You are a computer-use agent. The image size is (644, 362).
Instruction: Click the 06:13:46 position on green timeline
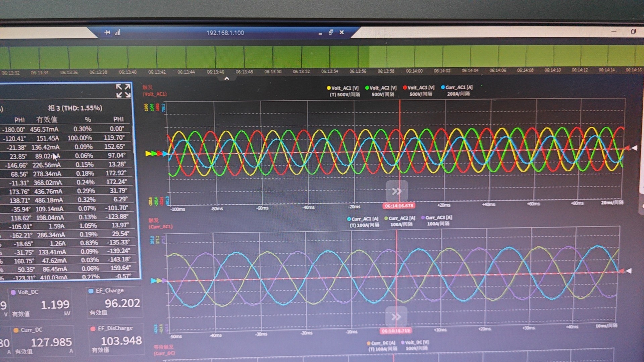coord(215,57)
